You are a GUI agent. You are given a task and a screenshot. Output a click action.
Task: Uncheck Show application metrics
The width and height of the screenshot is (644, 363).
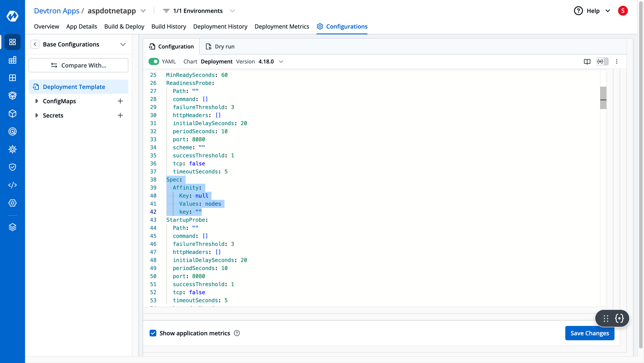[153, 333]
